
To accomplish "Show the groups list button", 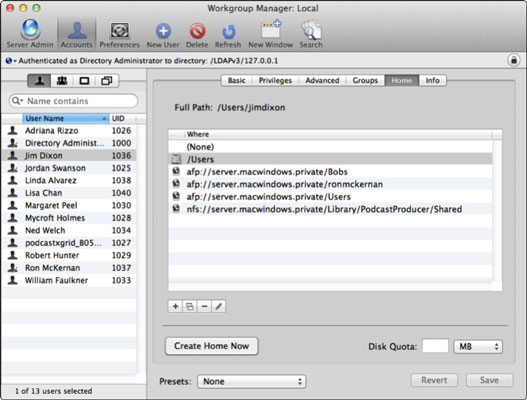I will pos(62,81).
